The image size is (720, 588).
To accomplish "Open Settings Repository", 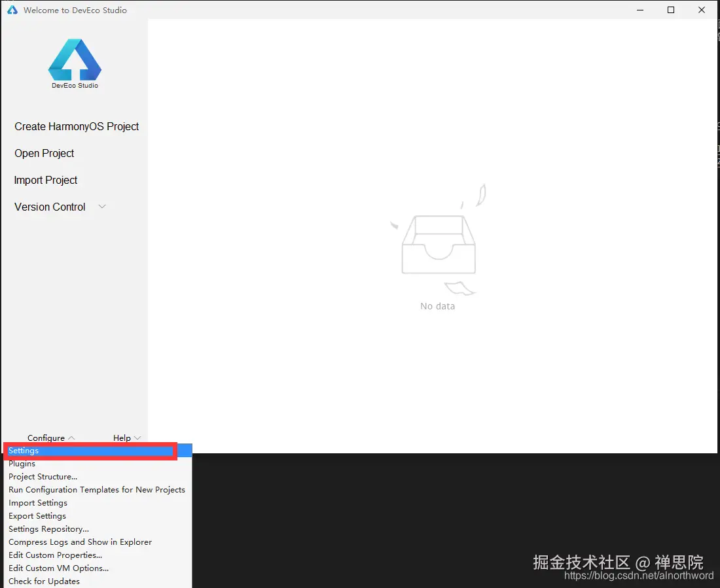I will [48, 528].
